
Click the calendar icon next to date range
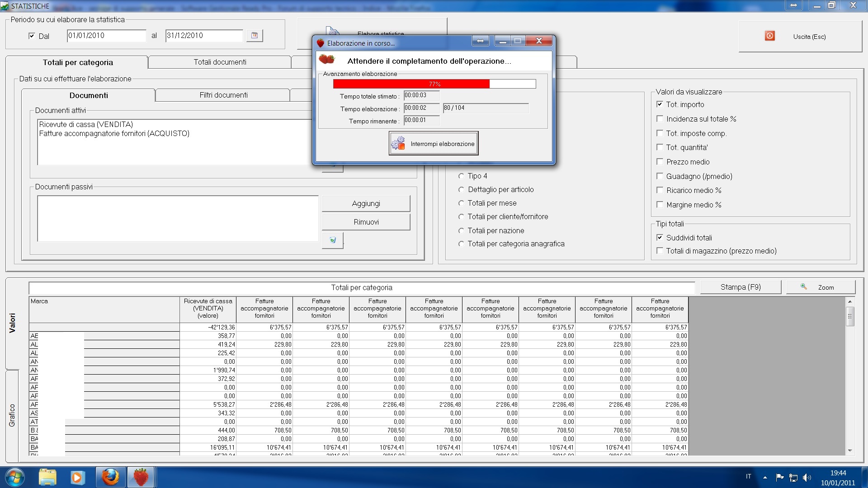(x=255, y=35)
